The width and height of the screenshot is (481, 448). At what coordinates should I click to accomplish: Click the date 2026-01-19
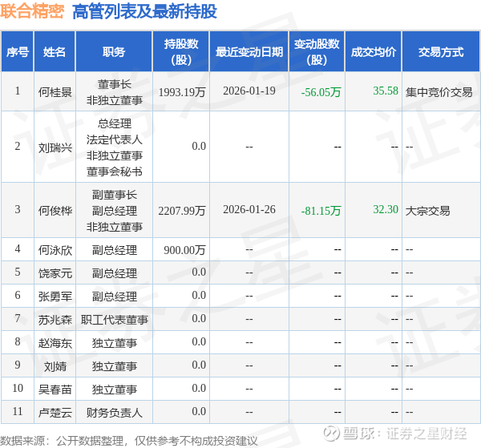249,91
